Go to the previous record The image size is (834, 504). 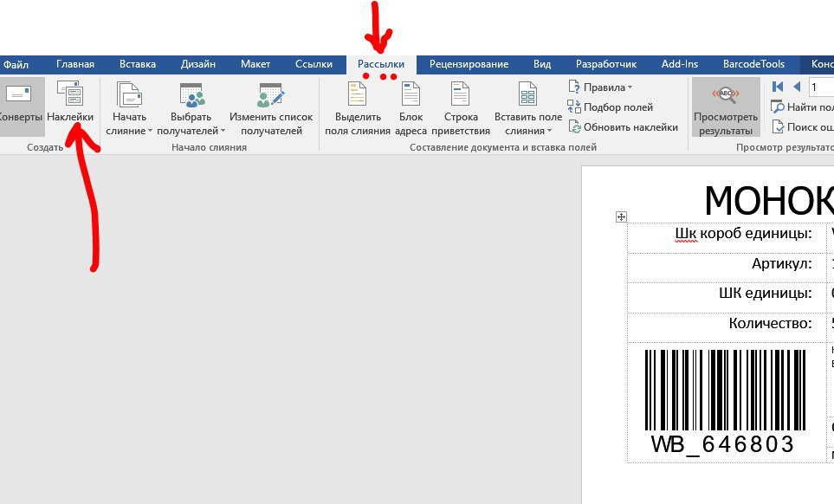point(796,87)
